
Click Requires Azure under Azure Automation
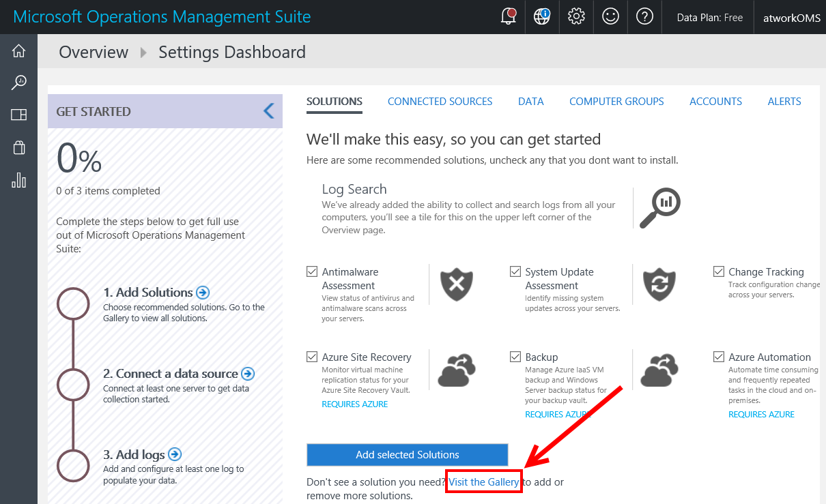(761, 415)
